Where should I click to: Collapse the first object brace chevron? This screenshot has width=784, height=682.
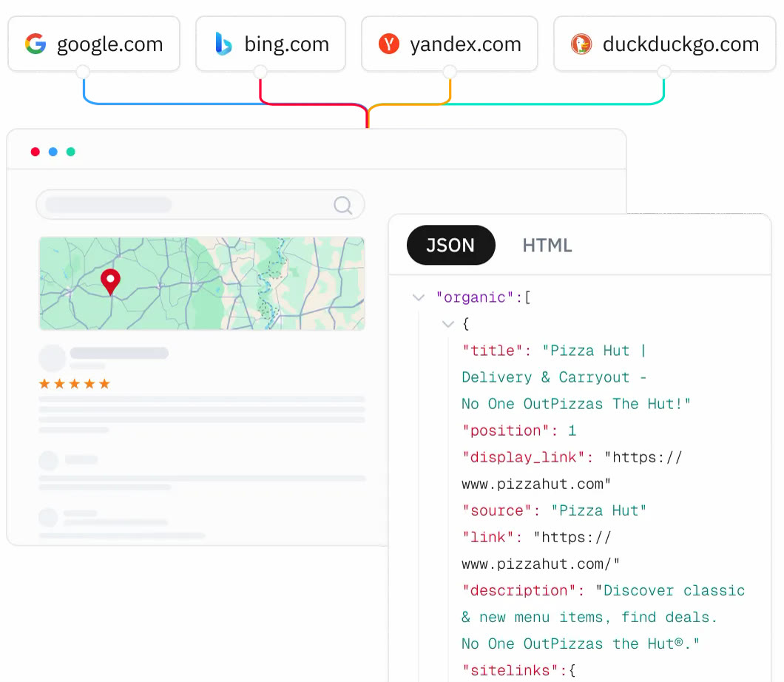448,324
